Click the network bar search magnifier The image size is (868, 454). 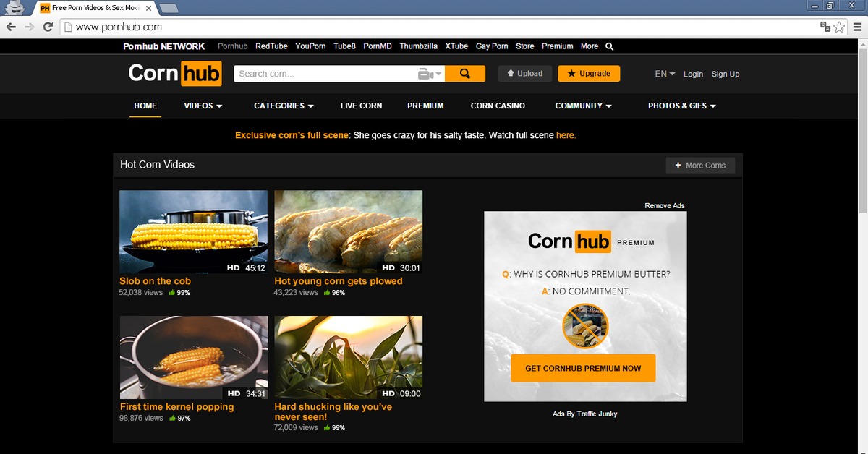tap(609, 46)
